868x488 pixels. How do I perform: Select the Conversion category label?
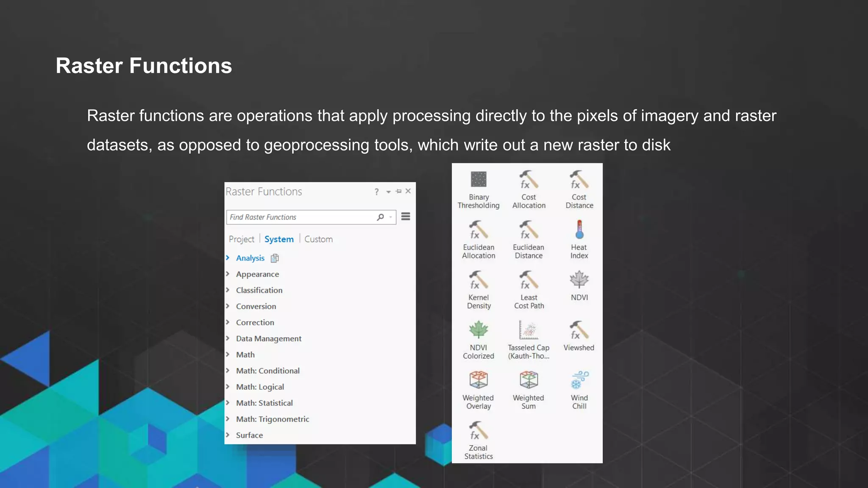click(256, 306)
